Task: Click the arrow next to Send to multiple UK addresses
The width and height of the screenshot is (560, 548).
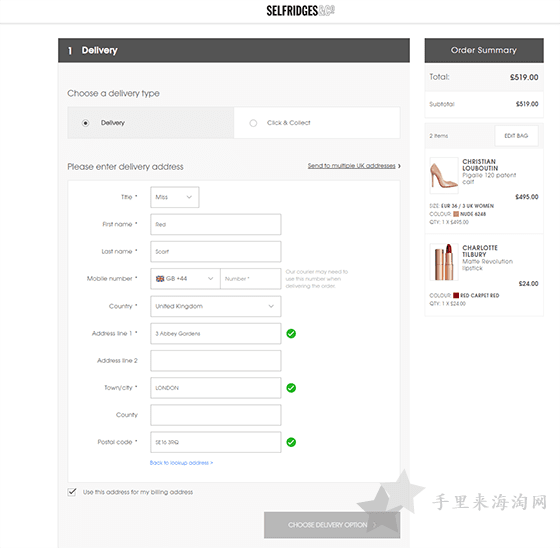Action: coord(399,166)
